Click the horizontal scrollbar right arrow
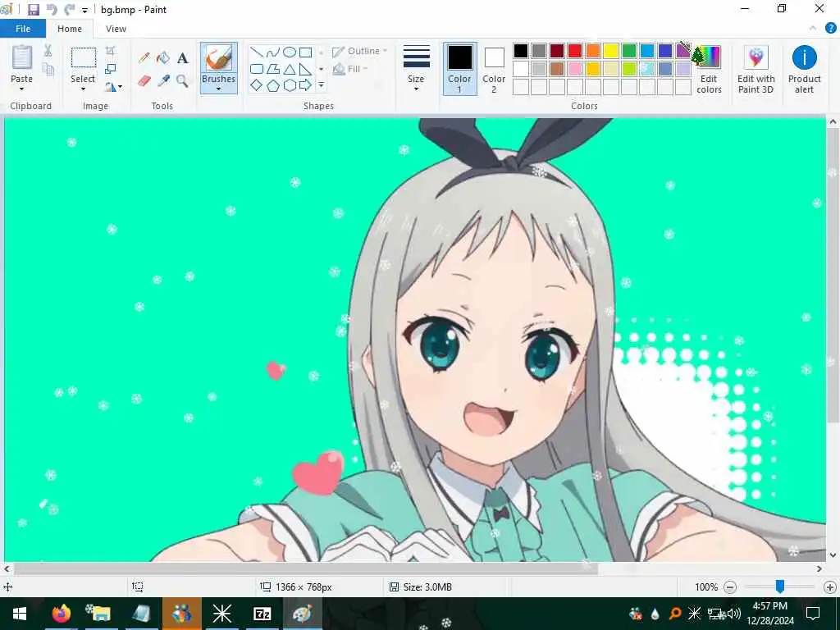Image resolution: width=840 pixels, height=630 pixels. (819, 569)
